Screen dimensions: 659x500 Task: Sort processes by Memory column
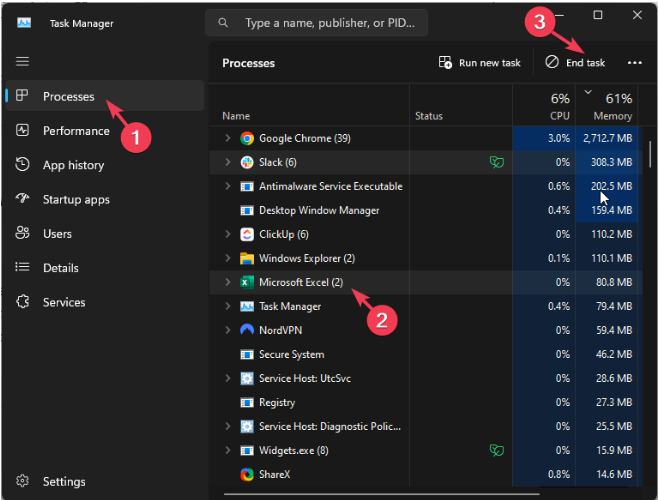click(612, 106)
